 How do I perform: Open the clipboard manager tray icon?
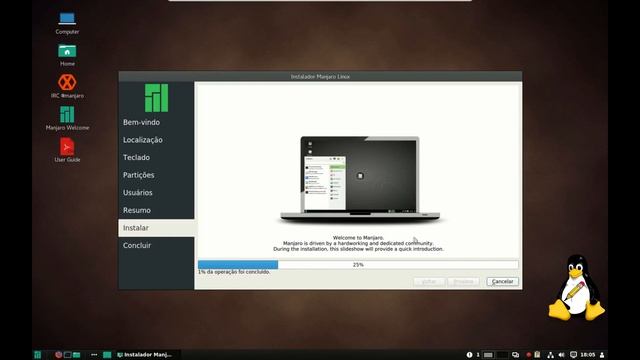click(x=537, y=355)
